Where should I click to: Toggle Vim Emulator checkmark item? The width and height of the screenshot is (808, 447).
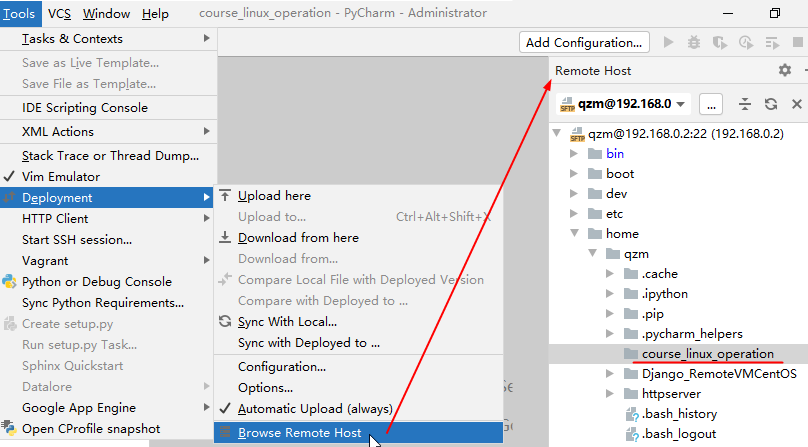108,177
